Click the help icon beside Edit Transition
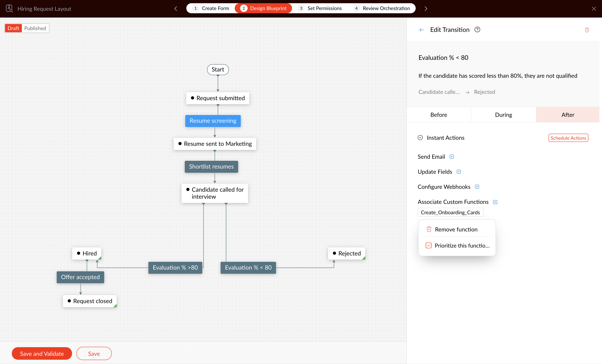The height and width of the screenshot is (364, 602). (477, 30)
